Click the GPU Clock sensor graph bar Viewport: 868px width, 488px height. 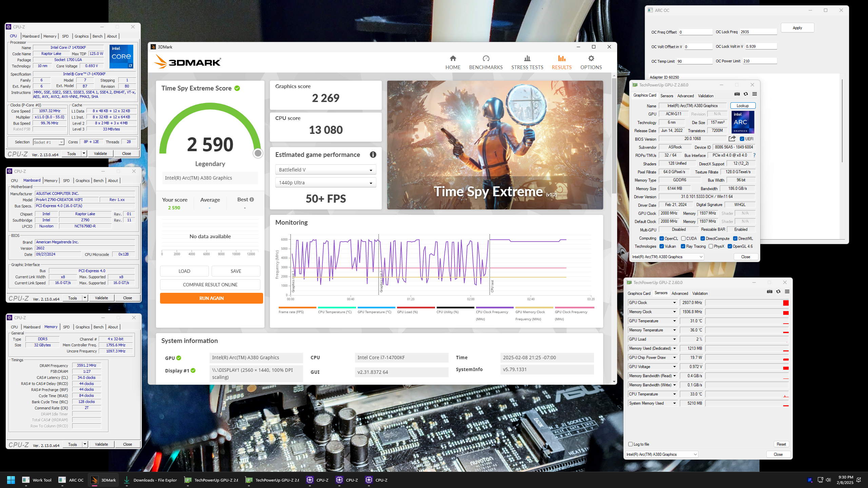tap(747, 303)
